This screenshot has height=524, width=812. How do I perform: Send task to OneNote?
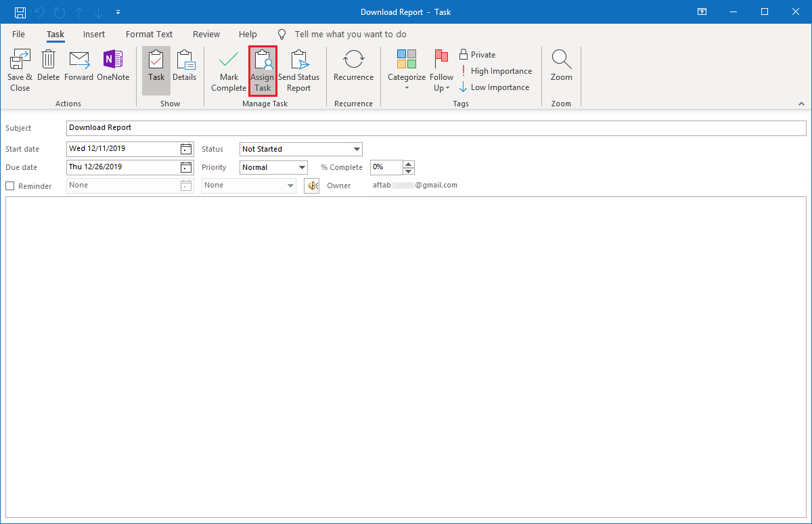[x=113, y=66]
